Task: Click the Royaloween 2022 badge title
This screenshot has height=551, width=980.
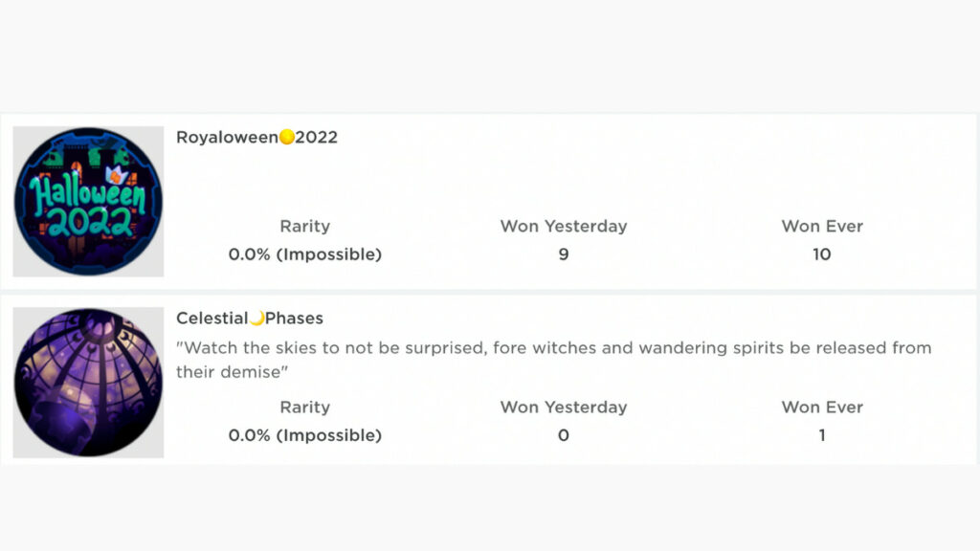Action: 256,137
